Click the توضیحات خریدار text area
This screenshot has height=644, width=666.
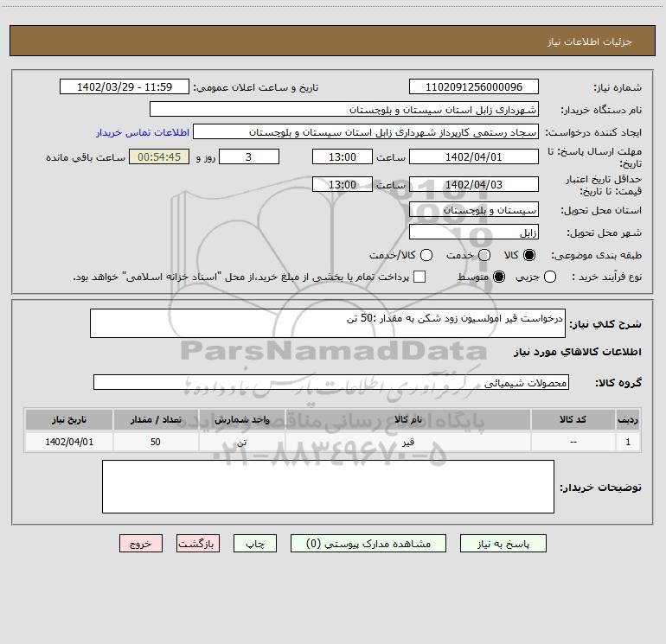328,487
